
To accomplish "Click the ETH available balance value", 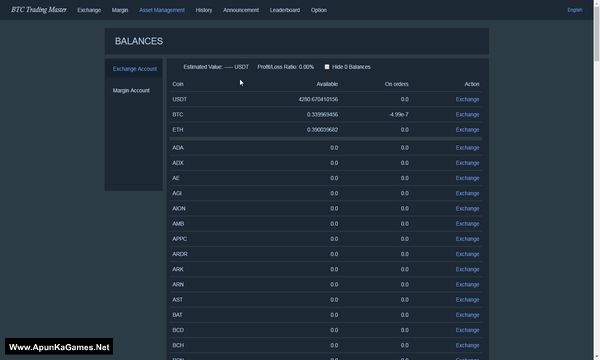I will tap(322, 130).
